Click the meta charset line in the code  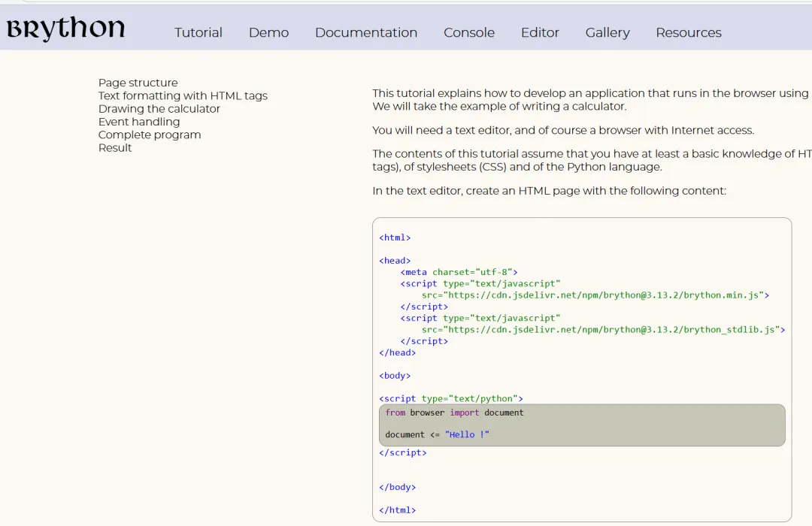coord(459,272)
